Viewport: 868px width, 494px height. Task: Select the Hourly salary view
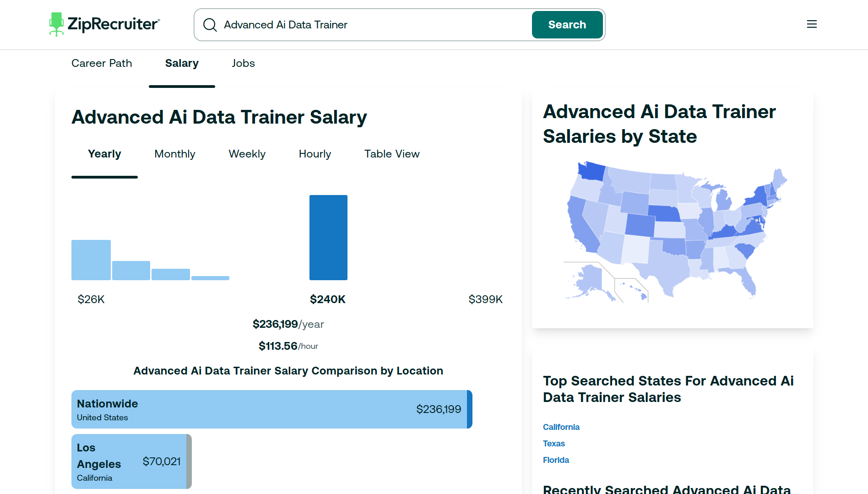[x=315, y=154]
